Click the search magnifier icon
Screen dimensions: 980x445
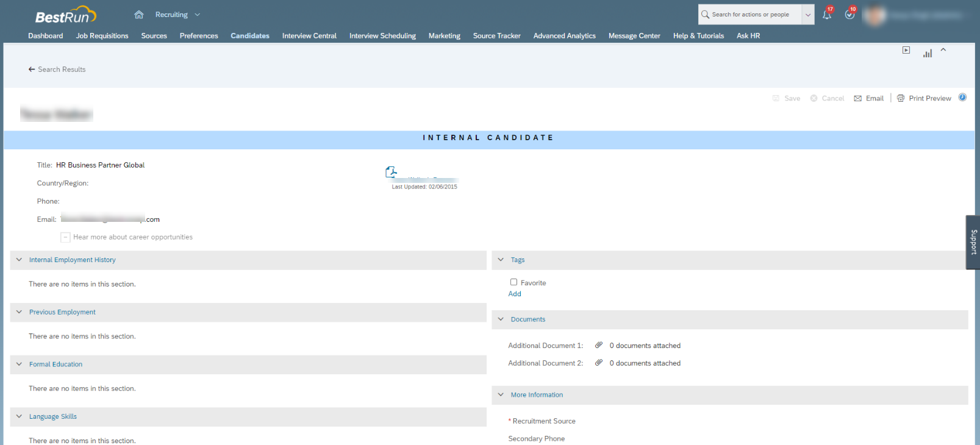coord(705,15)
